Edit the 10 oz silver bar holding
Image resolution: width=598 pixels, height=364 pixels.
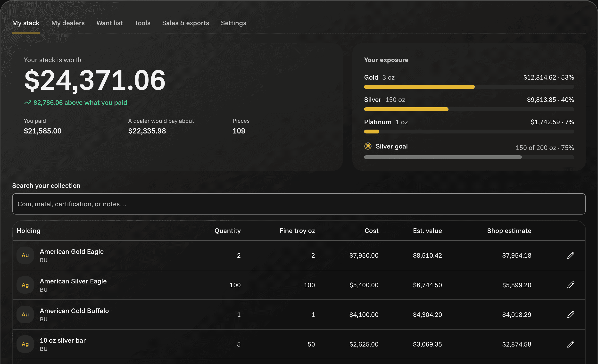coord(571,344)
